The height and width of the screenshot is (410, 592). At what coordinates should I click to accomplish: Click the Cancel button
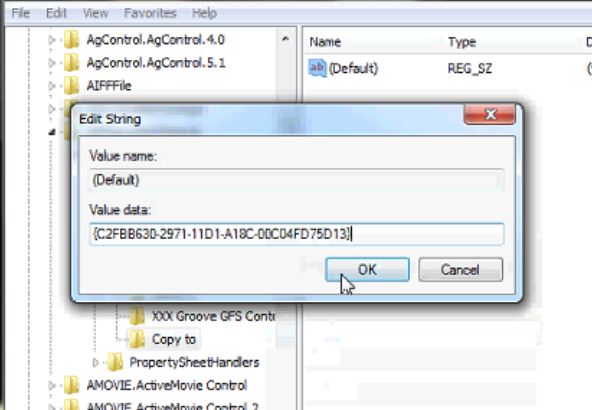coord(461,270)
